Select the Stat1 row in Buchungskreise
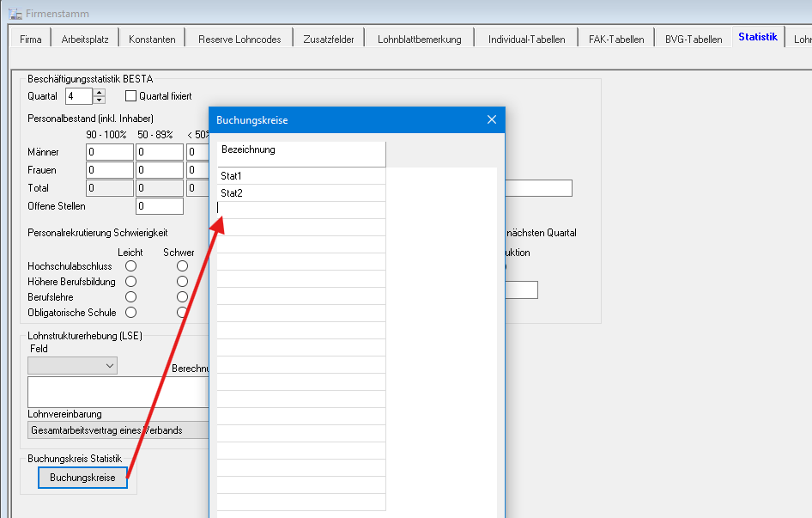 pyautogui.click(x=301, y=176)
